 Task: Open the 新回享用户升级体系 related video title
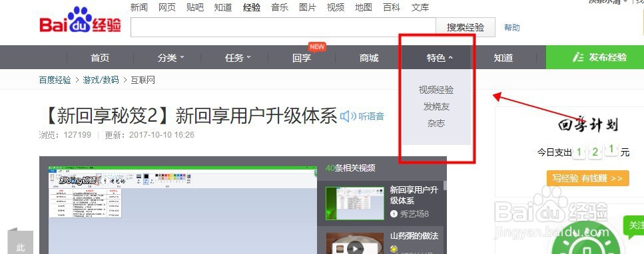coord(414,195)
